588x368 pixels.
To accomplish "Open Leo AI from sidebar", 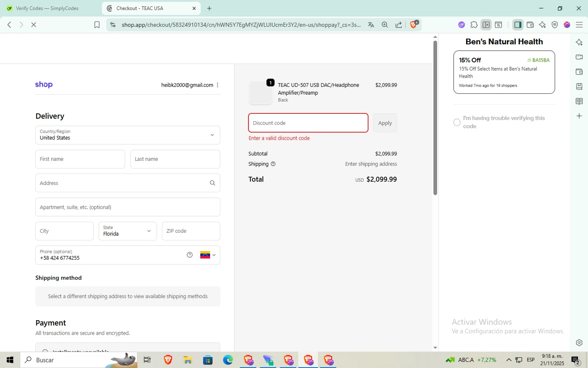I will [x=579, y=42].
